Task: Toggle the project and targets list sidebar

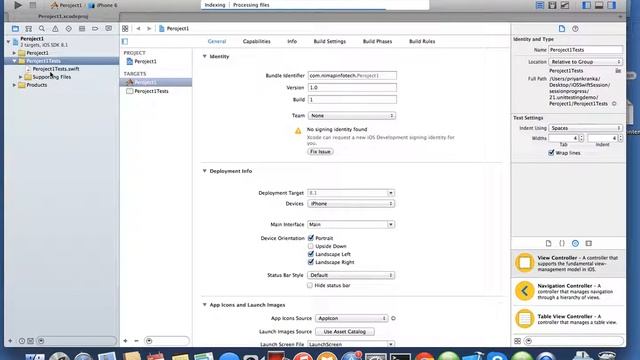Action: pyautogui.click(x=125, y=41)
